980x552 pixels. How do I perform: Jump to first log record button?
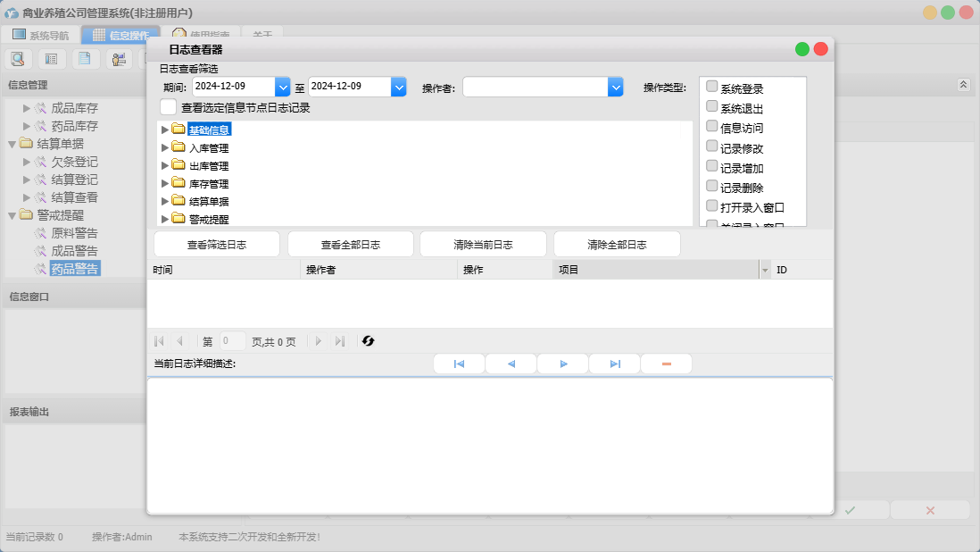tap(459, 364)
